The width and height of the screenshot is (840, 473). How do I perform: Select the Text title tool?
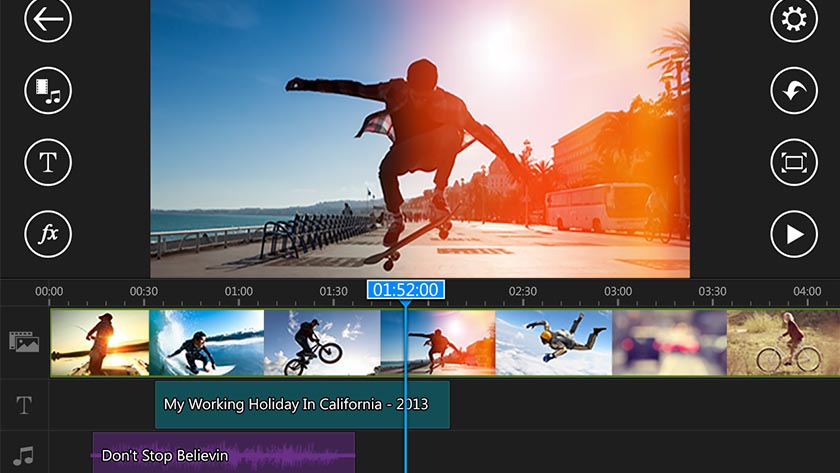coord(48,163)
